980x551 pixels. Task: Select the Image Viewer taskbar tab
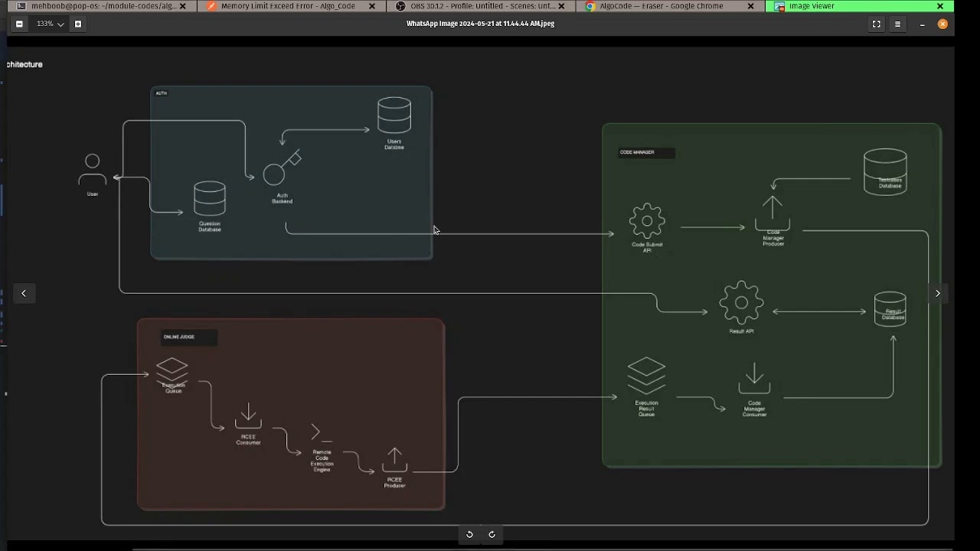(x=858, y=6)
